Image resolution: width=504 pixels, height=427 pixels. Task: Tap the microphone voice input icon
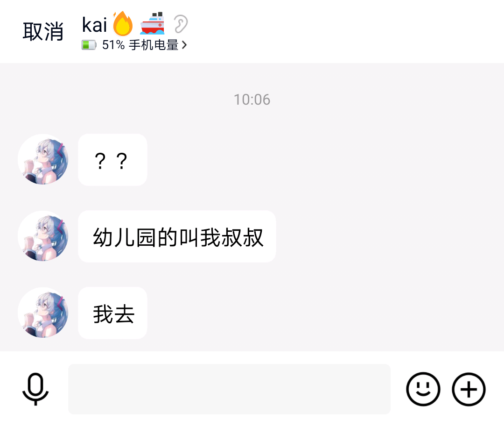pos(35,389)
